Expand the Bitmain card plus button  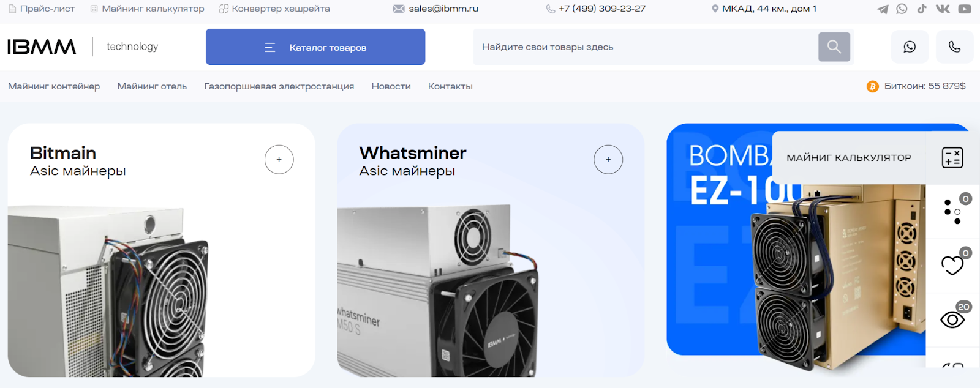click(279, 160)
